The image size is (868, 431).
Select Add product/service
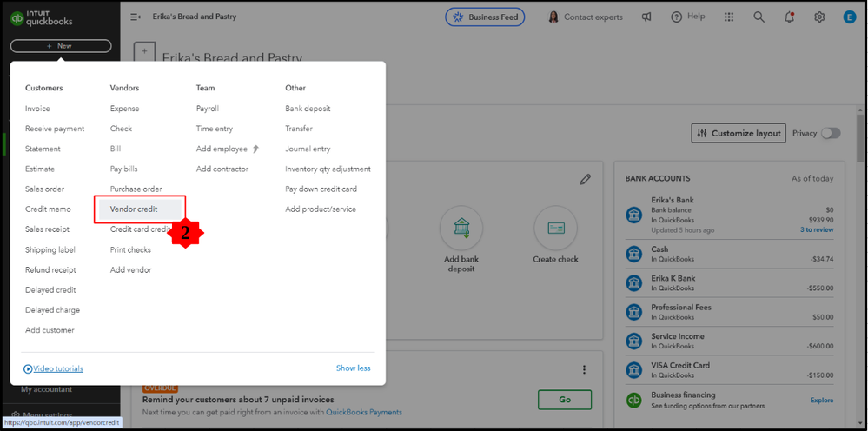(x=321, y=209)
